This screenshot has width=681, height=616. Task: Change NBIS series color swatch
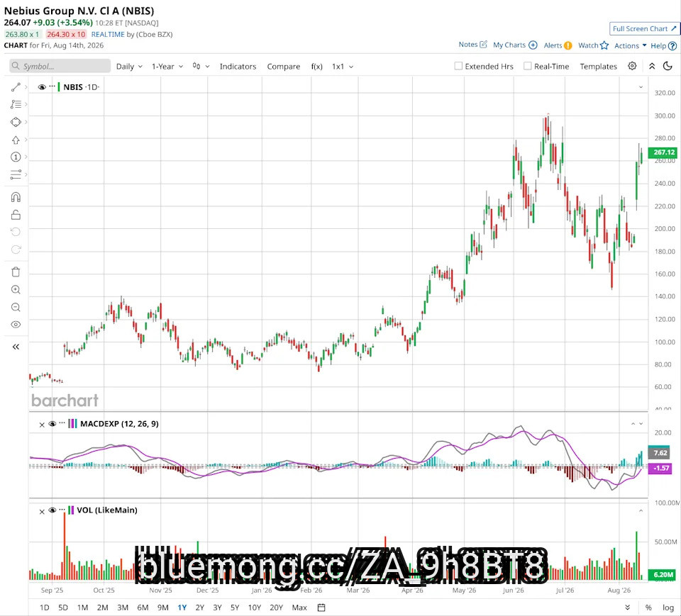click(x=59, y=86)
